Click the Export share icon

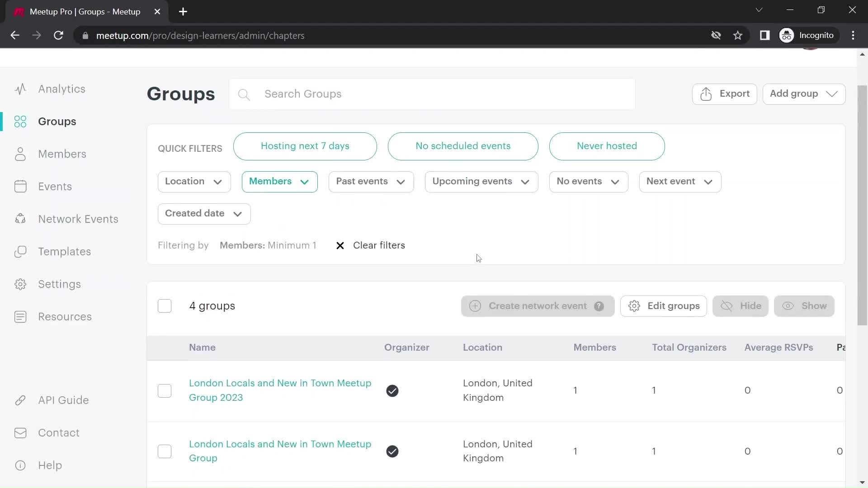click(706, 94)
